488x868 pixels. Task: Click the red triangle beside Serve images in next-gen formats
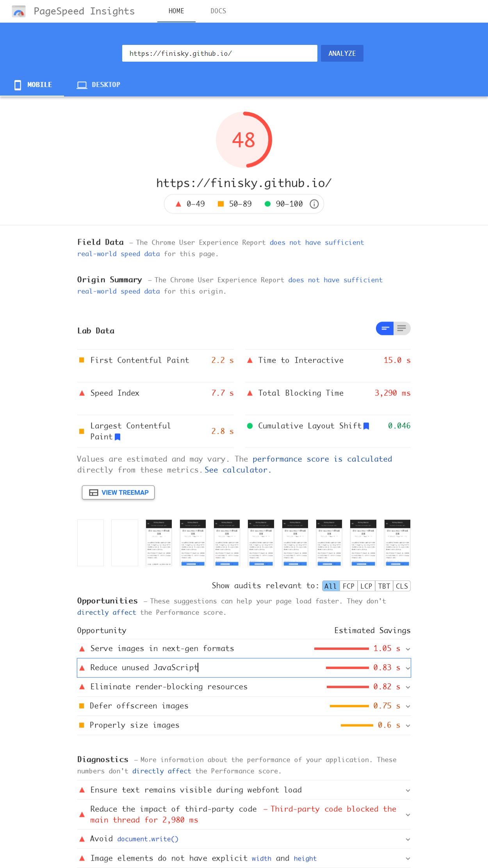coord(82,649)
